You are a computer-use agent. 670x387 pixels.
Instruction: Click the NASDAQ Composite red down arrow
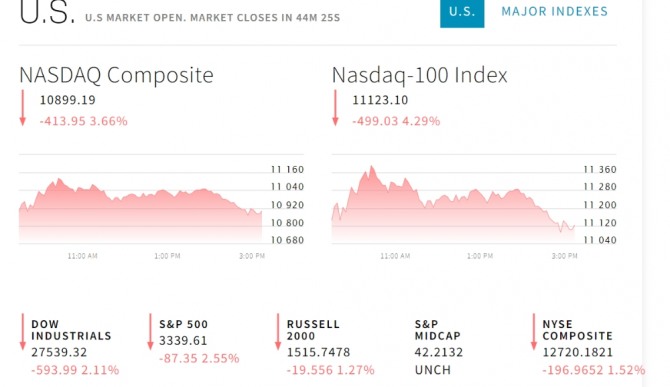click(x=23, y=108)
